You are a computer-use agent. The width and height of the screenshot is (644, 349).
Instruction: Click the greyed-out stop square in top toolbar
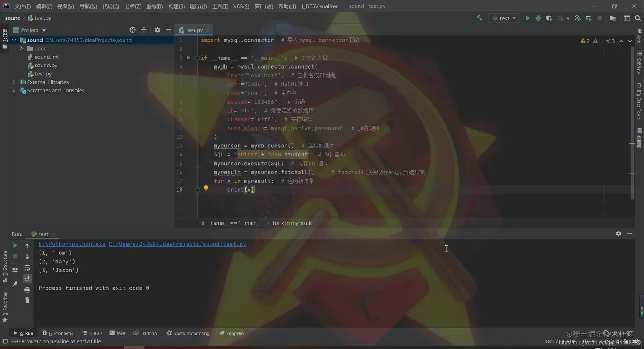coord(599,18)
